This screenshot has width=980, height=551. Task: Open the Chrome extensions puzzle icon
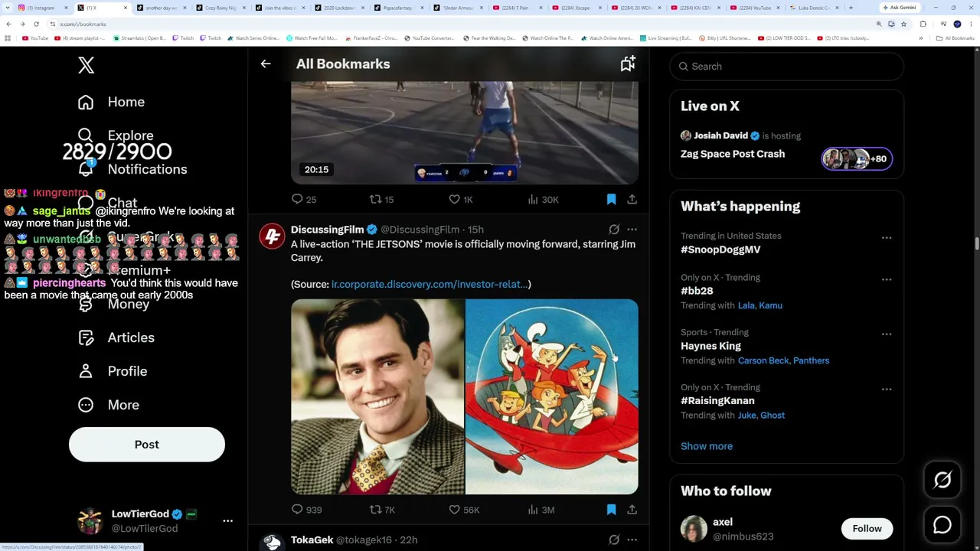pyautogui.click(x=923, y=24)
